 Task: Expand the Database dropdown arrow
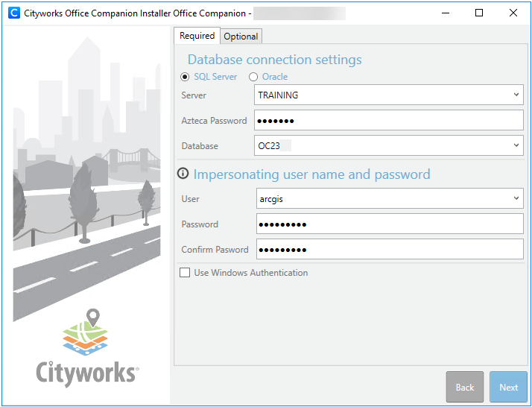point(516,145)
